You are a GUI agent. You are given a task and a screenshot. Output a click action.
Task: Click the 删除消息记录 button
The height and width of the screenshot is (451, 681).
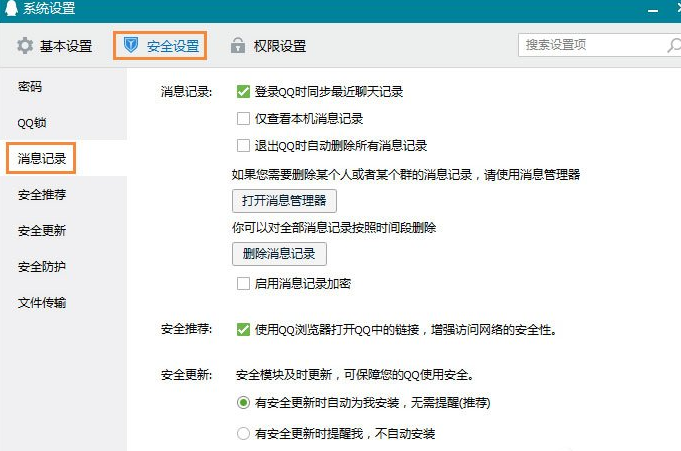click(x=279, y=253)
